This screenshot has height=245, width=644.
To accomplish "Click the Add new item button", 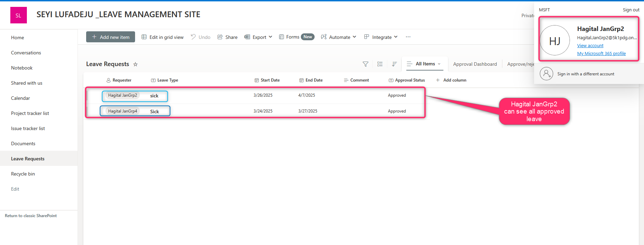I will 111,37.
